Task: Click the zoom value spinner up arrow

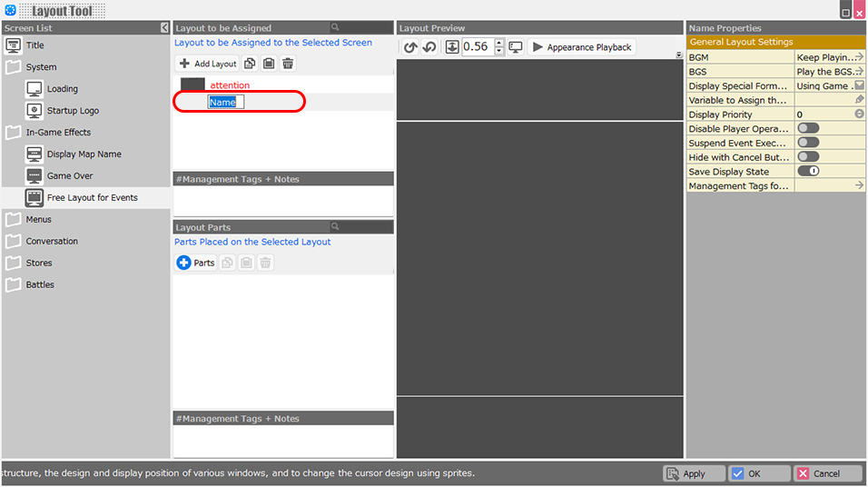Action: (x=499, y=43)
